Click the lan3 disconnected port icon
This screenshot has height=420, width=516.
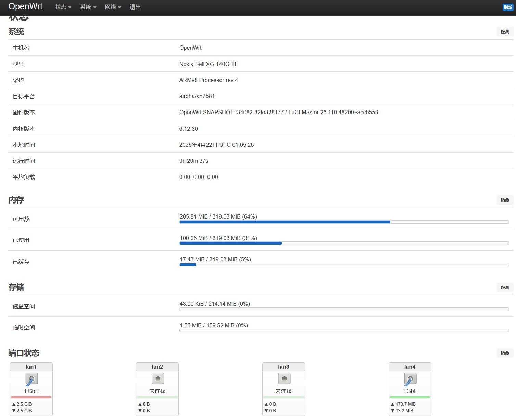[284, 379]
